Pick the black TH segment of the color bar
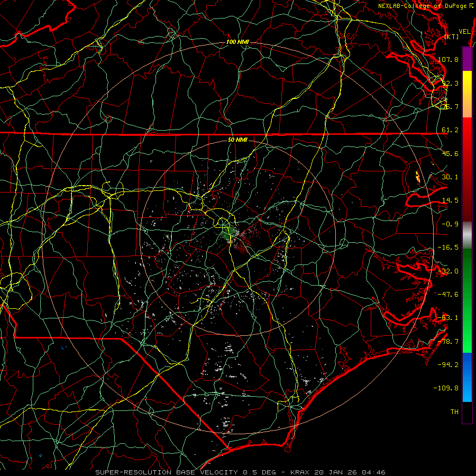476x476 pixels. click(x=467, y=412)
